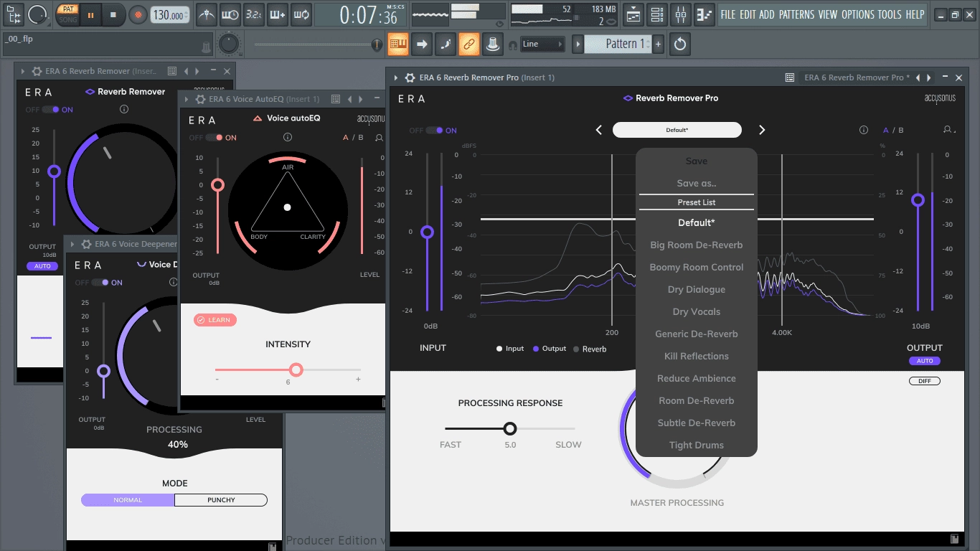This screenshot has width=980, height=551.
Task: Select Kill Reflections preset
Action: pos(697,356)
